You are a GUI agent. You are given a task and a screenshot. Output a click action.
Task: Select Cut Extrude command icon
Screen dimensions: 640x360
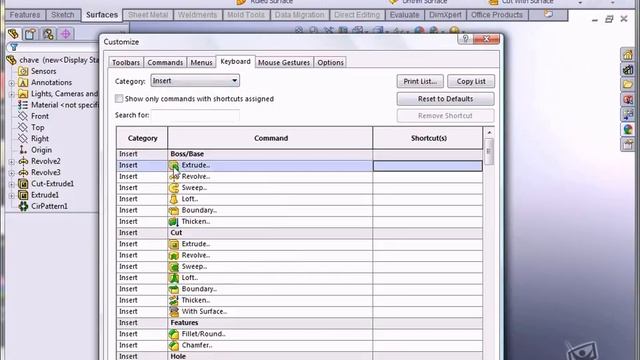174,244
